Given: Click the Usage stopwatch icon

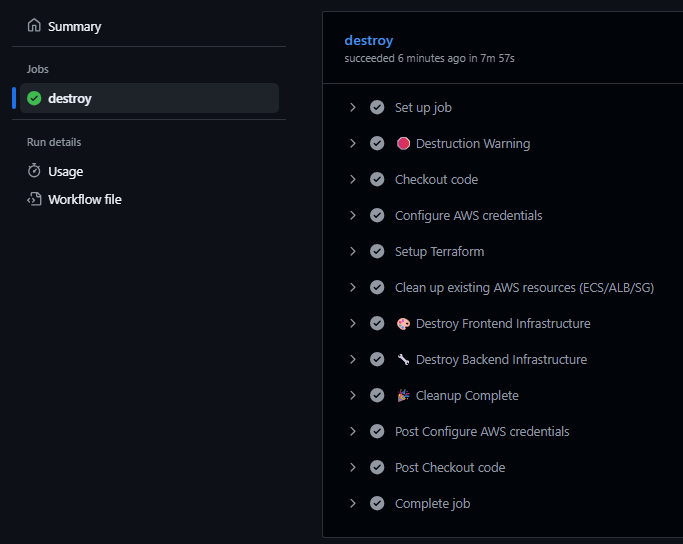Looking at the screenshot, I should [x=34, y=171].
